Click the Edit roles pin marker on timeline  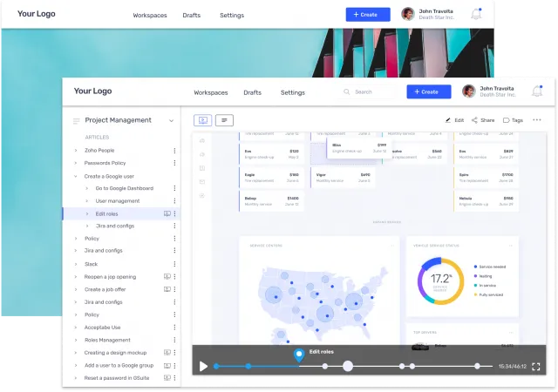pos(299,355)
